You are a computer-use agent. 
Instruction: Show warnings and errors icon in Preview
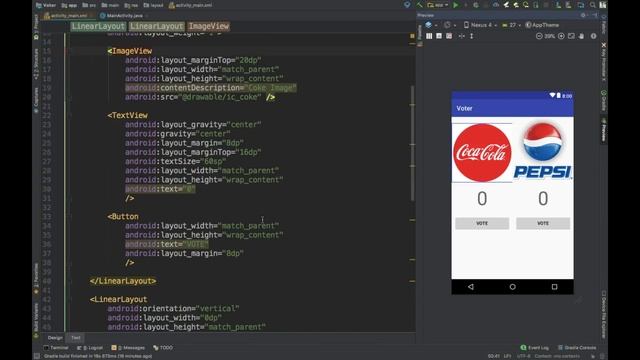point(593,36)
